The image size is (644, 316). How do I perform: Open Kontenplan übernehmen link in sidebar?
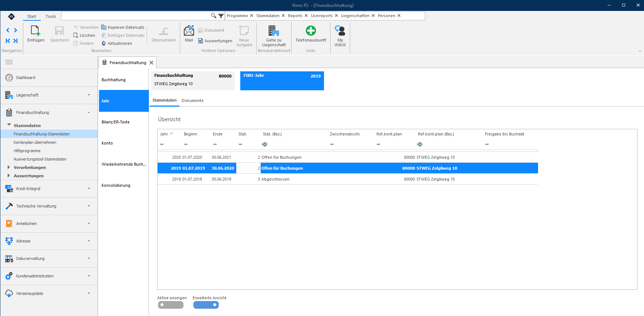tap(35, 142)
